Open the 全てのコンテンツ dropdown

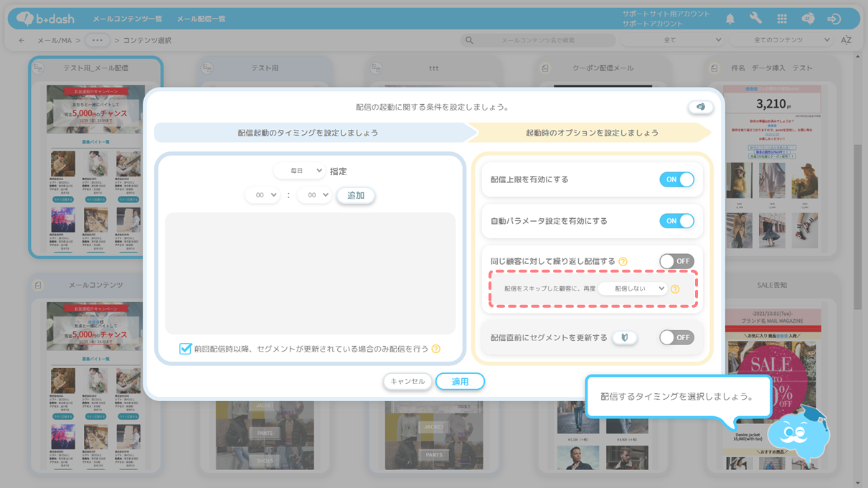pos(782,40)
